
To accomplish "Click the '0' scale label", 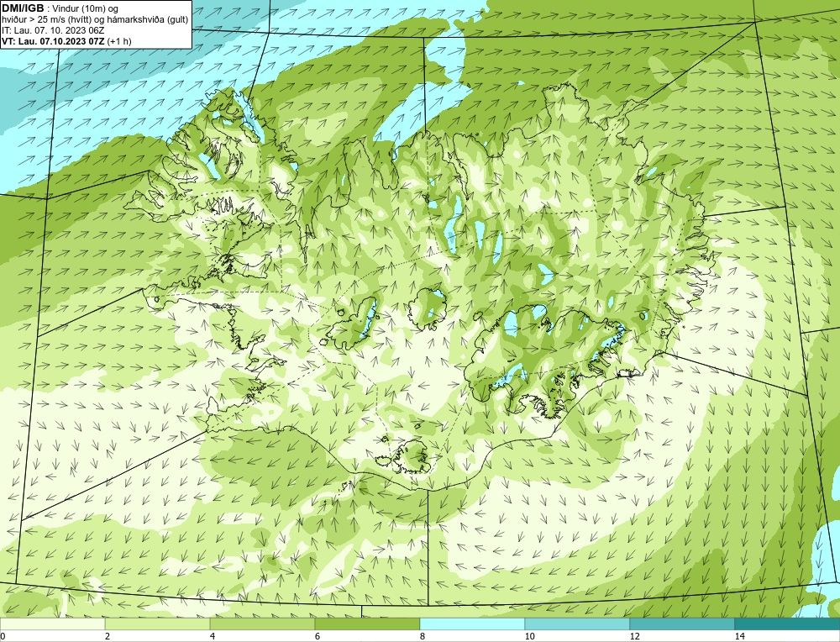I will coord(3,636).
